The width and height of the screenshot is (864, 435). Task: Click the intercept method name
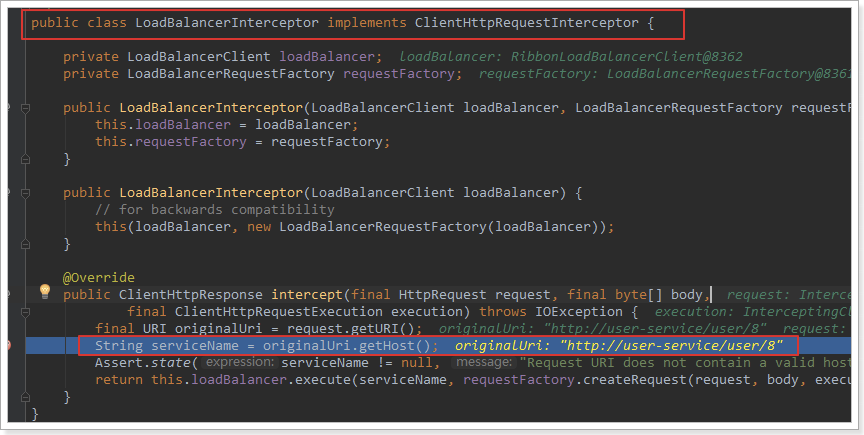point(307,294)
